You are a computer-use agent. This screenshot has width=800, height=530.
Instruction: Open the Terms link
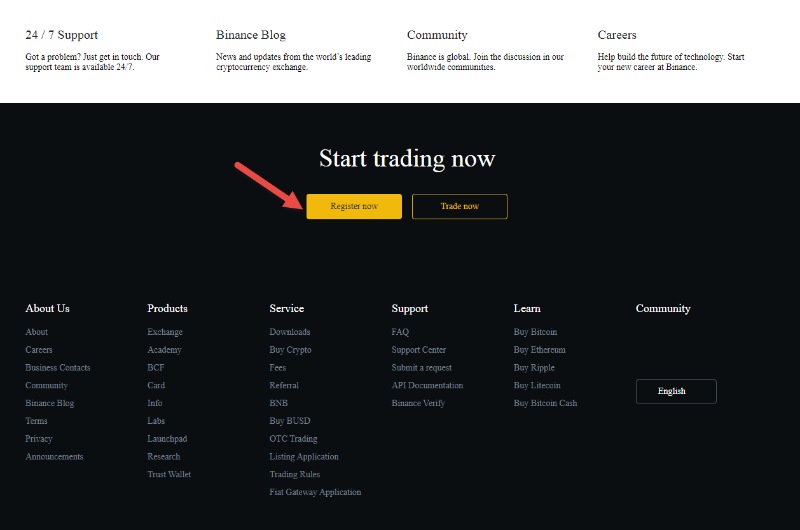[x=36, y=421]
